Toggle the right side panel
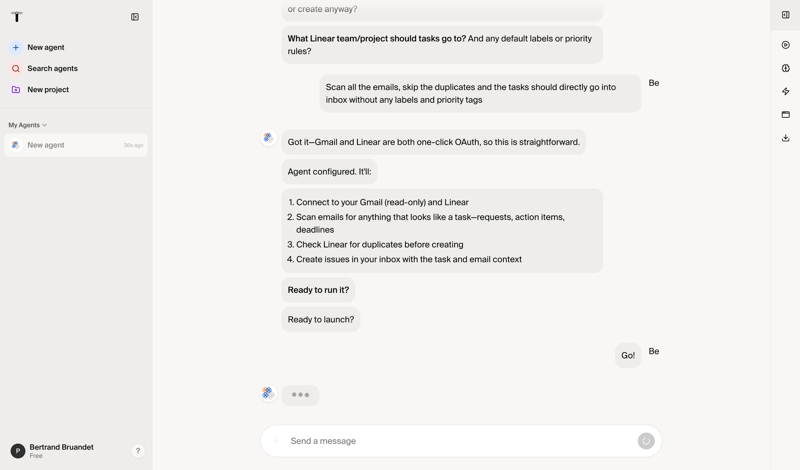The width and height of the screenshot is (800, 470). point(786,15)
